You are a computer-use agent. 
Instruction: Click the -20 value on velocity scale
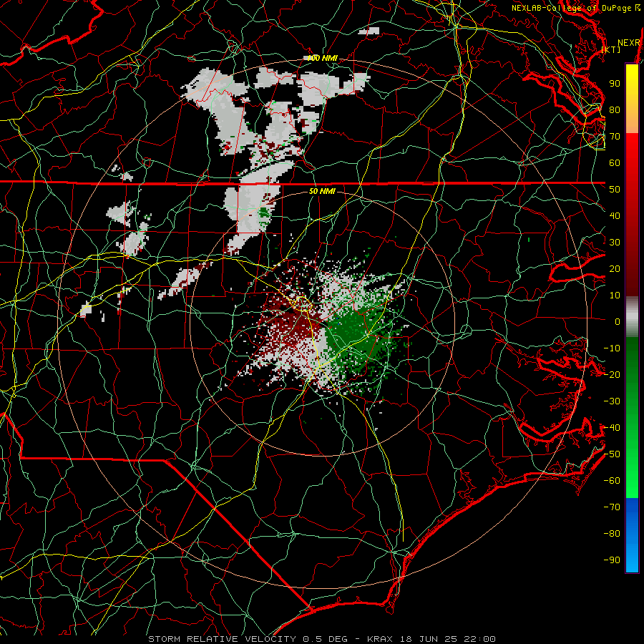[612, 374]
